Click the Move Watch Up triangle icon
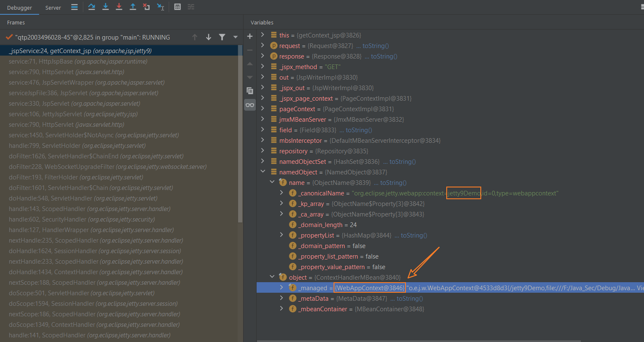Screen dimensions: 644x342 250,64
